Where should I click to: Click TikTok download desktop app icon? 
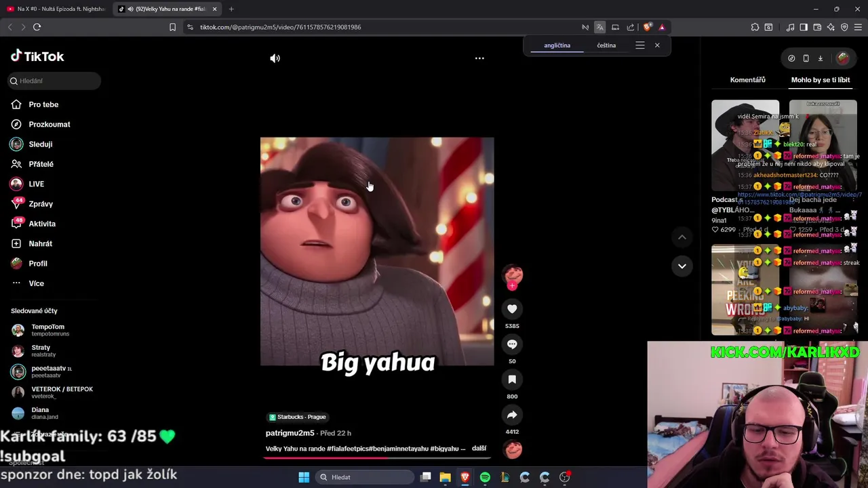pos(820,58)
